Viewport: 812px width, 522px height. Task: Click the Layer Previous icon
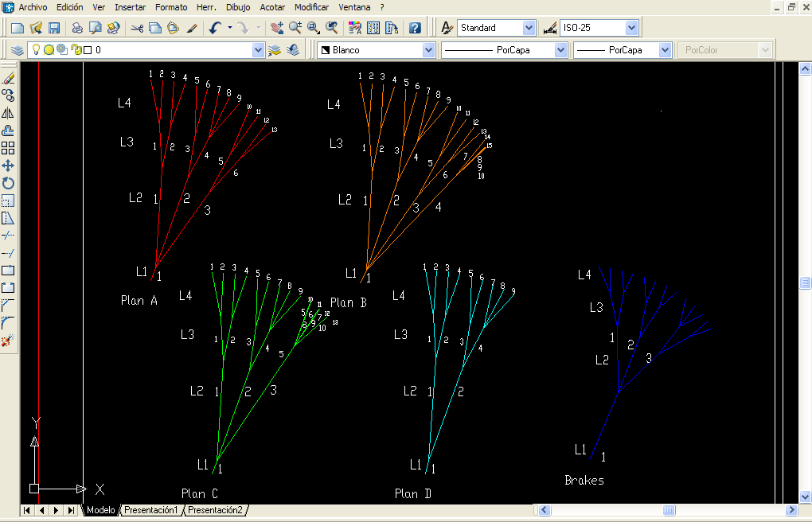(293, 50)
